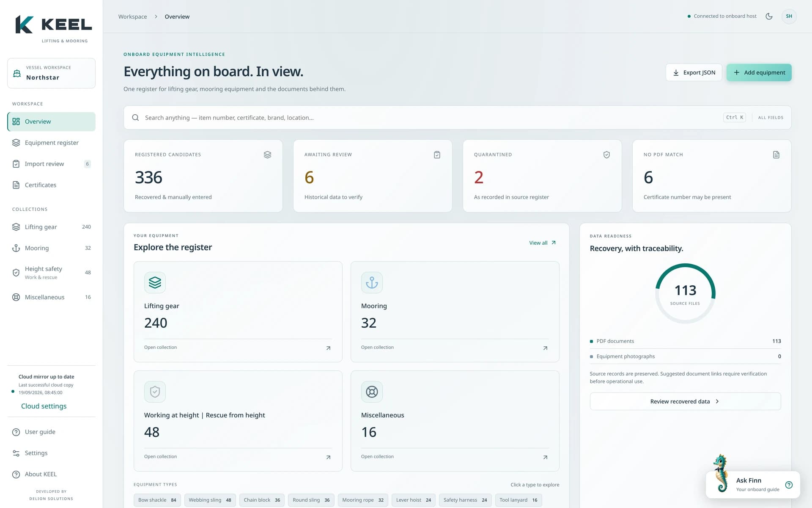Open collection arrow on Mooring card

click(545, 348)
